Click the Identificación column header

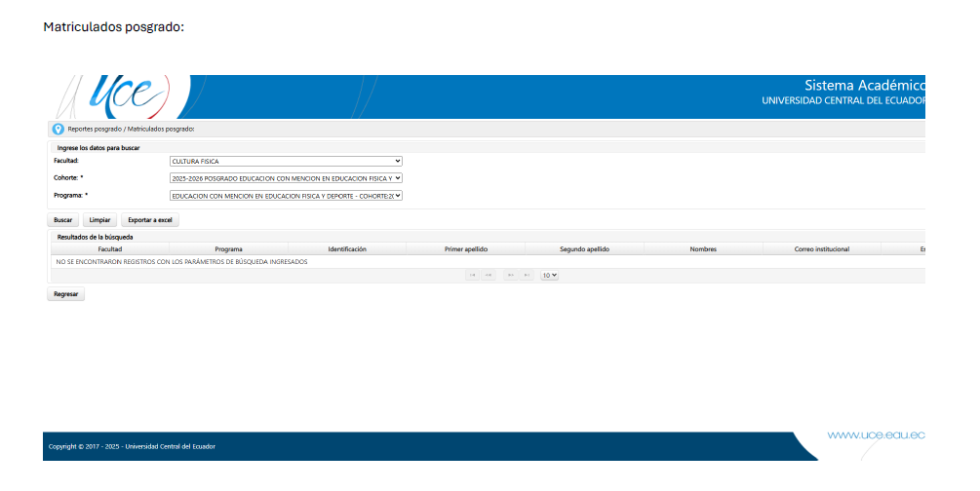pyautogui.click(x=347, y=249)
